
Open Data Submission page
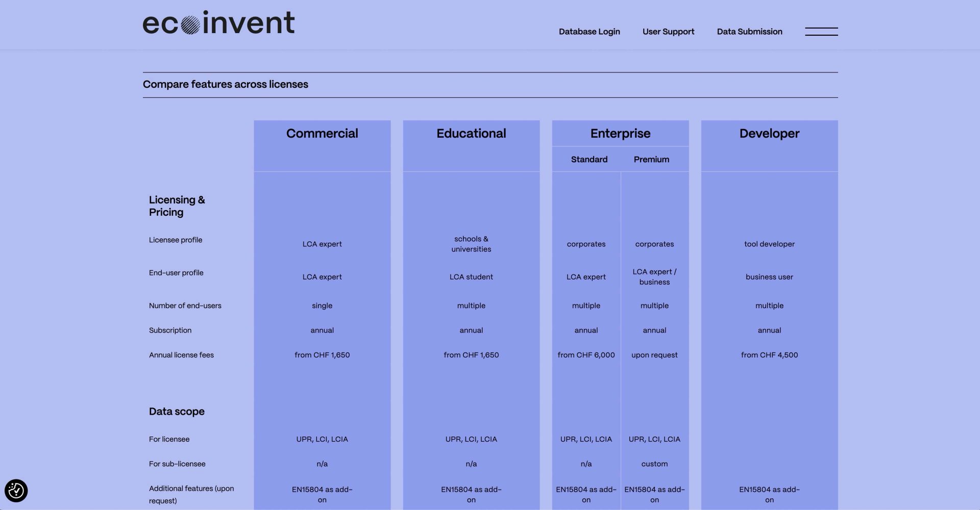[x=749, y=32]
